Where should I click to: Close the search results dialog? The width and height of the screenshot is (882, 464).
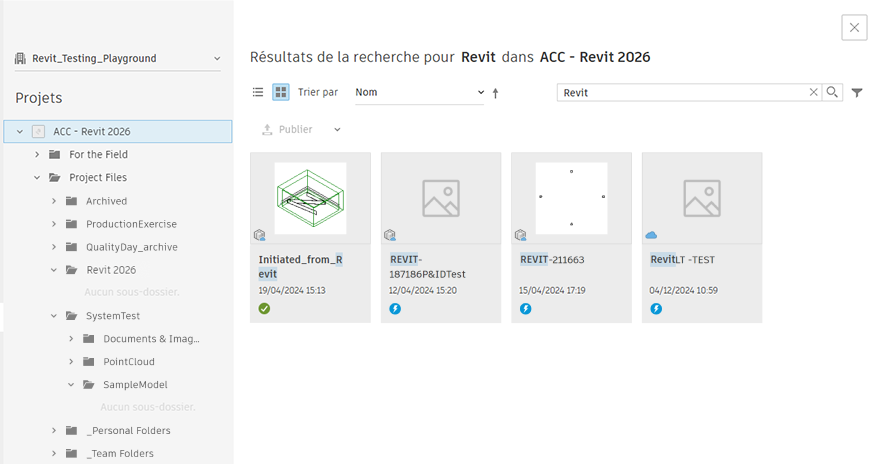tap(854, 28)
